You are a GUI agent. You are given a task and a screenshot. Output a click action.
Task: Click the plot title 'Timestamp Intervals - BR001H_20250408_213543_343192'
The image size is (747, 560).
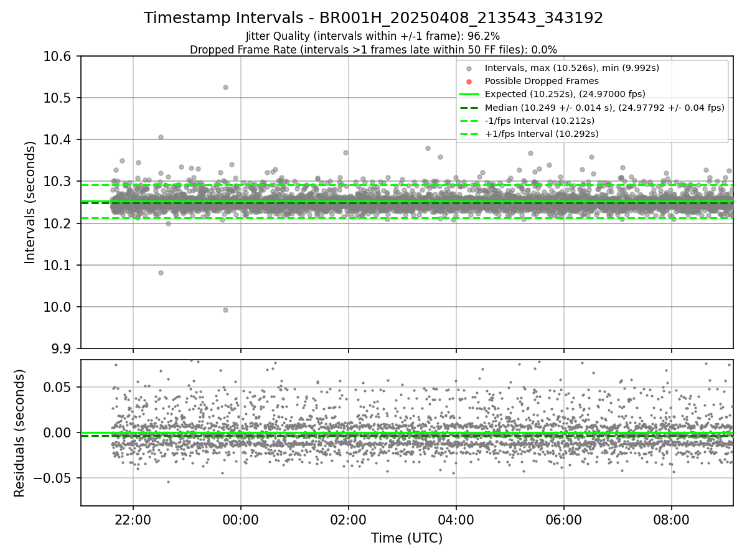[374, 18]
